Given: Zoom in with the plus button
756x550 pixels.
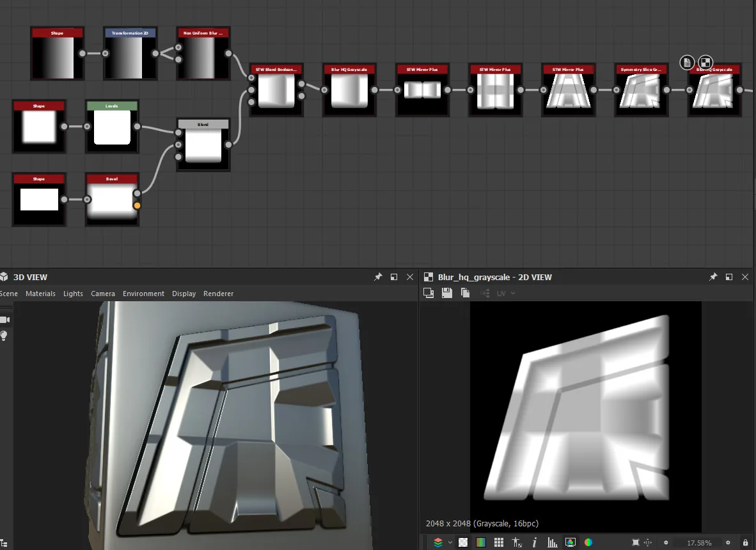Looking at the screenshot, I should pyautogui.click(x=728, y=543).
